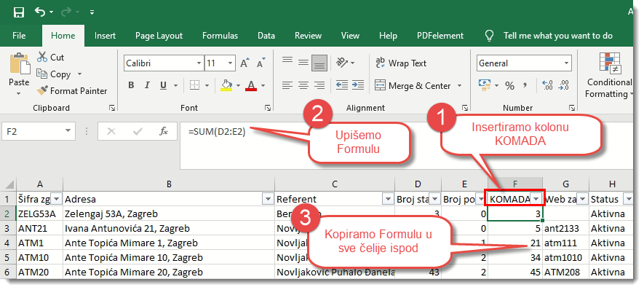Open the Status column filter dropdown
The image size is (644, 290).
628,199
